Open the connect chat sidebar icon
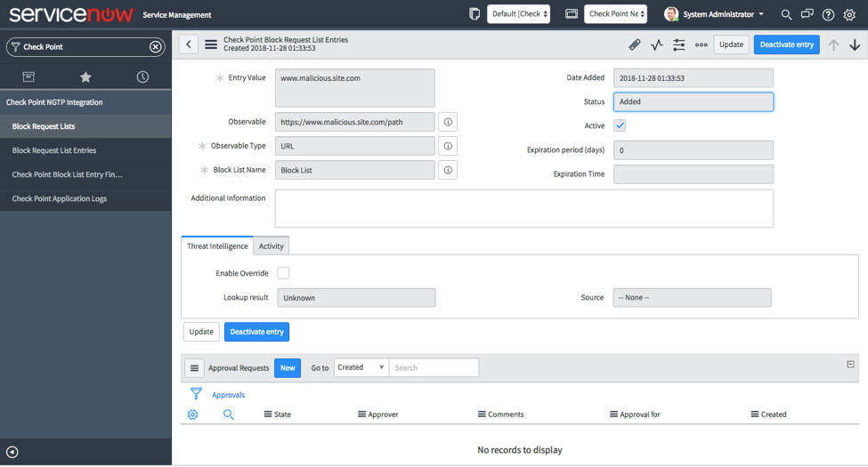 [x=807, y=14]
